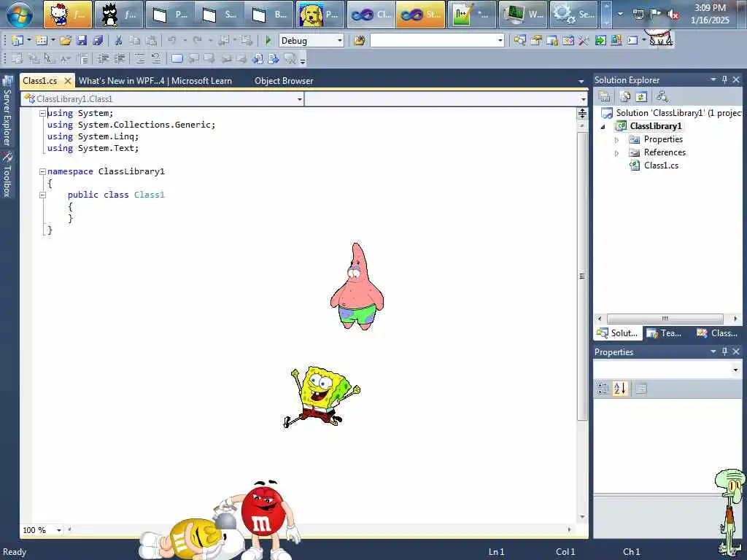The image size is (747, 560).
Task: Open the active document tabs list arrow
Action: click(581, 82)
